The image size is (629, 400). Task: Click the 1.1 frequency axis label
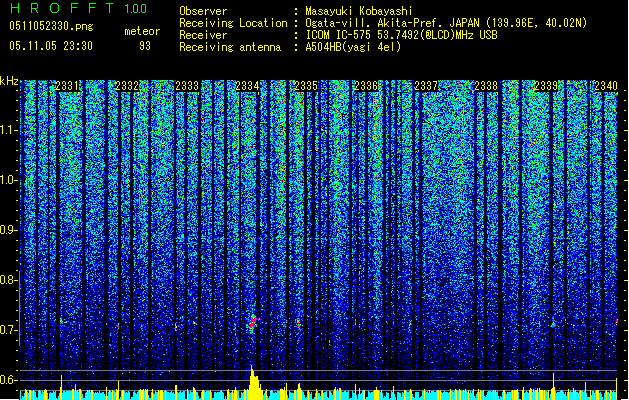tap(7, 131)
